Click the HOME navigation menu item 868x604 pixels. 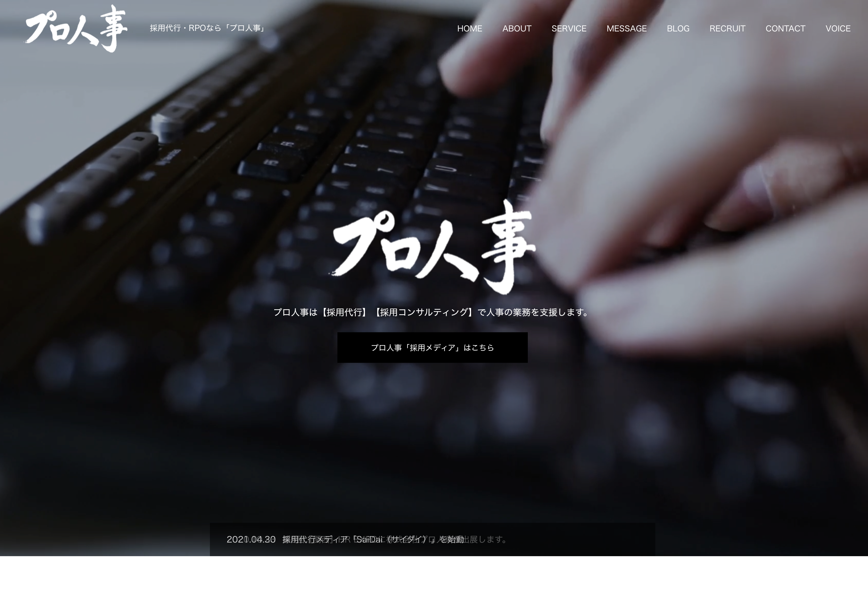(470, 28)
